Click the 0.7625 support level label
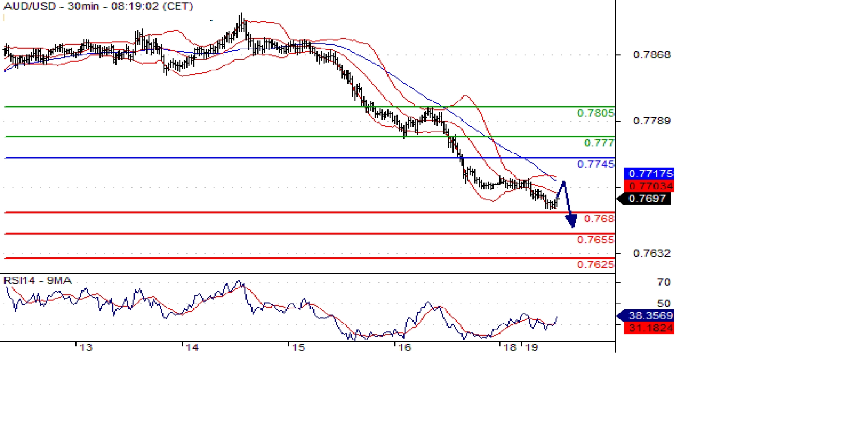This screenshot has width=868, height=421. coord(596,264)
